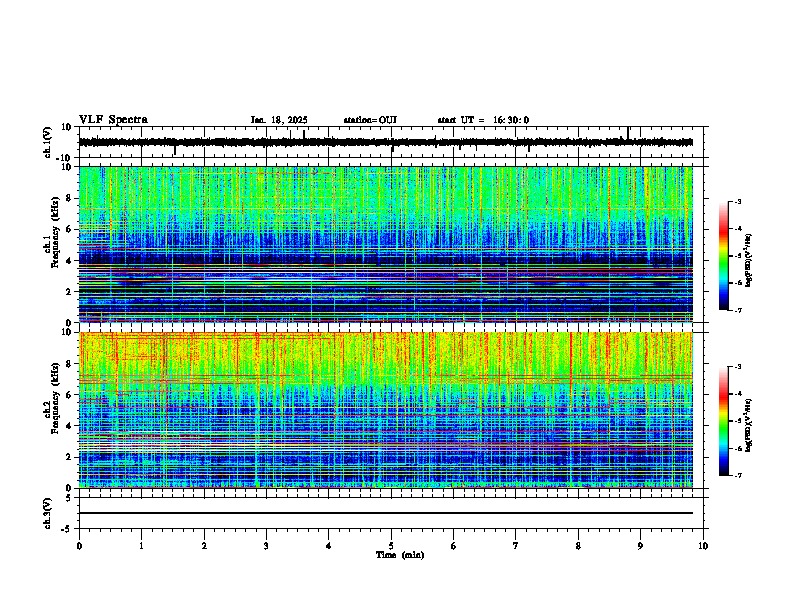
Task: Click time axis tick label '5'
Action: click(x=391, y=546)
